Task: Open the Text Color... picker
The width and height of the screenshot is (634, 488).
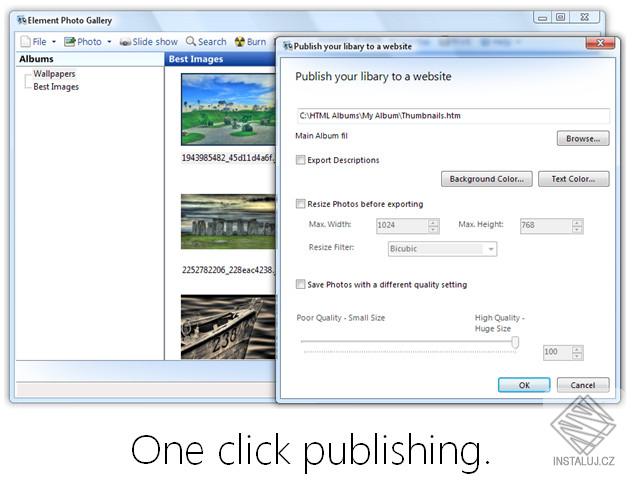Action: (x=573, y=179)
